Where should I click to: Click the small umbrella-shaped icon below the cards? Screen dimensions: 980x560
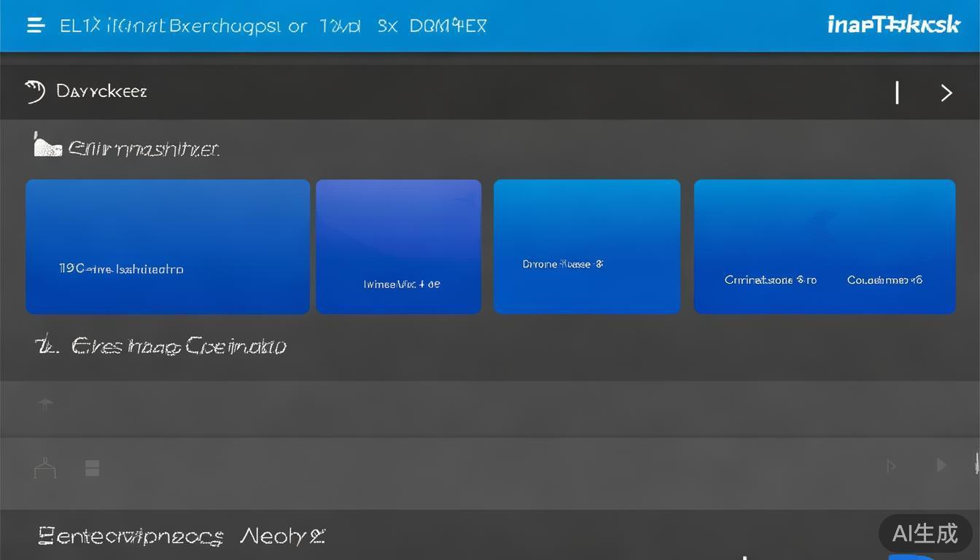(x=45, y=403)
